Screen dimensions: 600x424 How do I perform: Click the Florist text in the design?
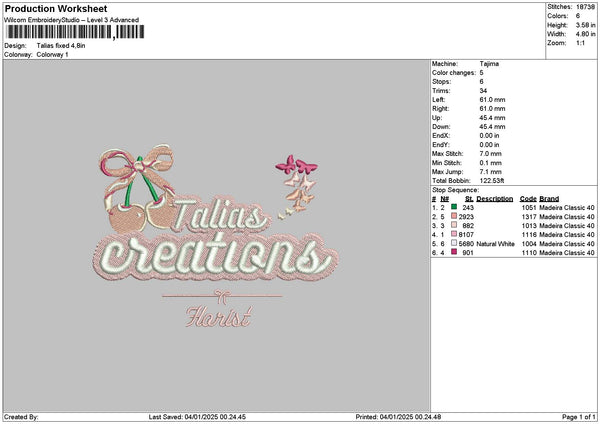[x=217, y=320]
